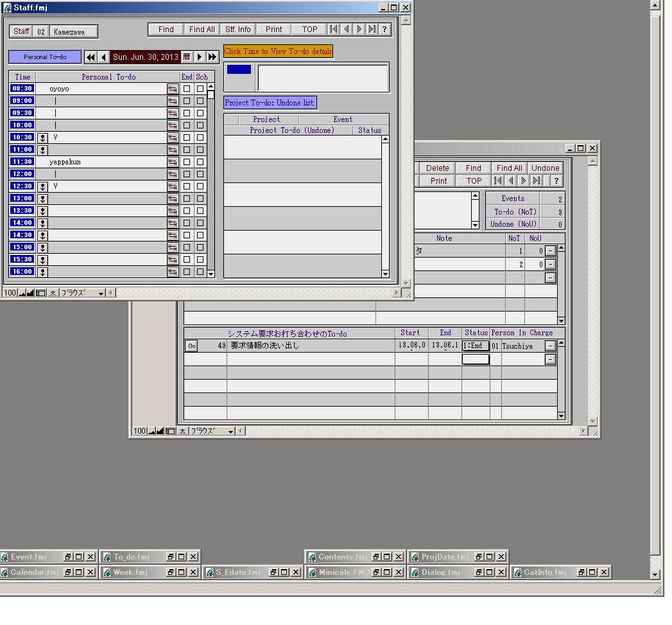Open help question mark in Staff window
The width and height of the screenshot is (672, 625).
pos(384,30)
